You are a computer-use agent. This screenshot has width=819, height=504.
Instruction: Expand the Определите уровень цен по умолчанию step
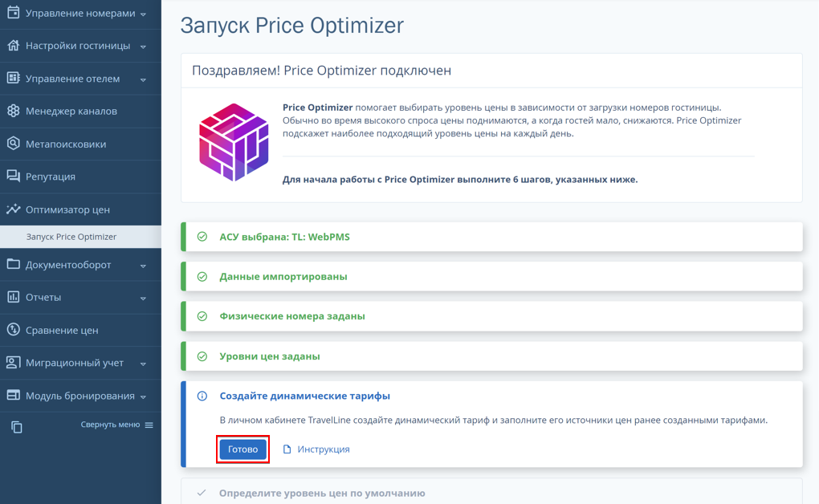tap(491, 491)
